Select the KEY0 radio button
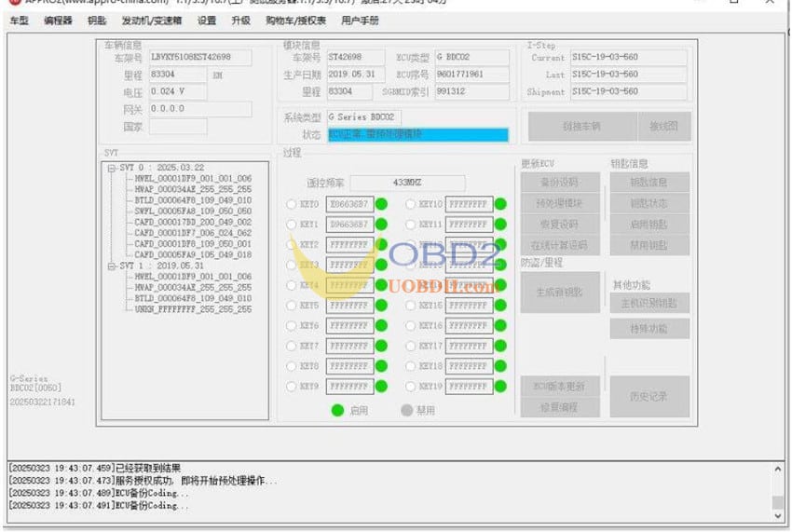The width and height of the screenshot is (792, 532). (291, 204)
